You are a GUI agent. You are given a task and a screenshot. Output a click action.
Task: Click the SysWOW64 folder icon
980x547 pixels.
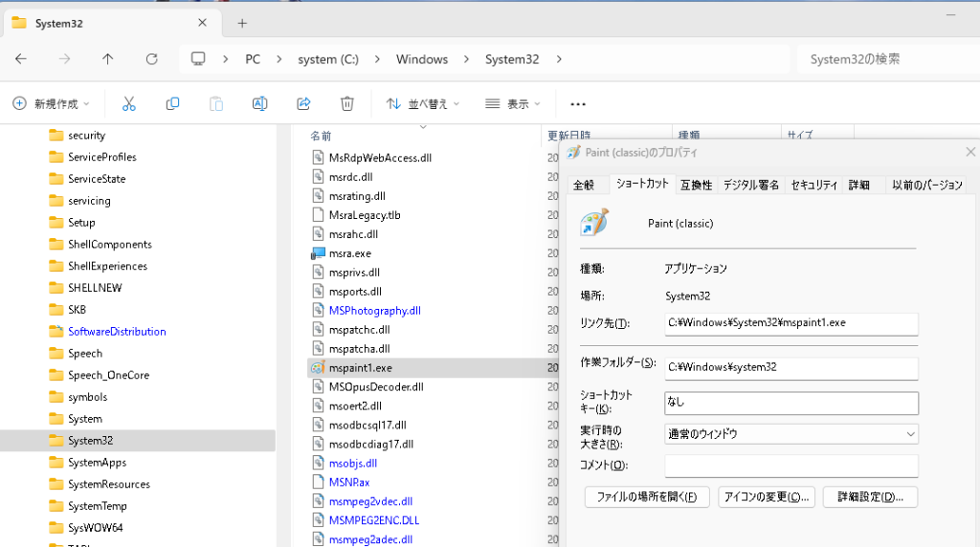click(56, 528)
